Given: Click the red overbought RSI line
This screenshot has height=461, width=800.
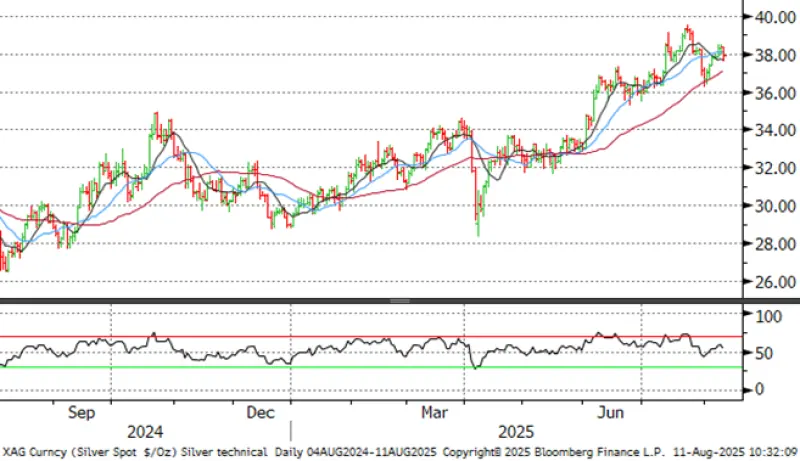Looking at the screenshot, I should pos(371,337).
